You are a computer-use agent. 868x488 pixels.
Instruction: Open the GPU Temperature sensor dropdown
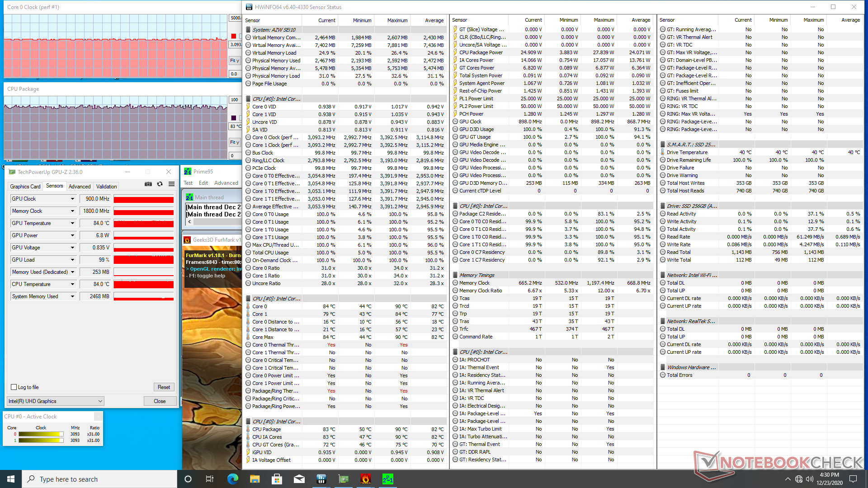tap(72, 223)
